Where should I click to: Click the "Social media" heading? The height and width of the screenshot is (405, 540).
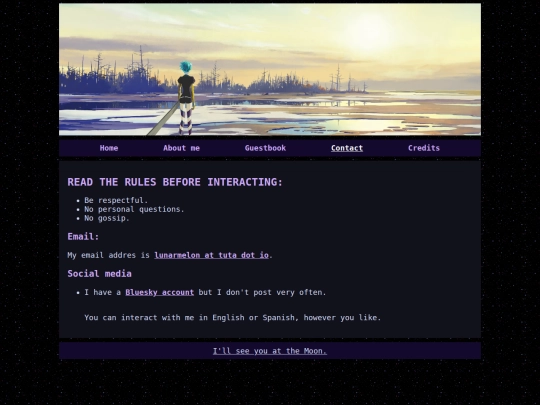point(100,274)
